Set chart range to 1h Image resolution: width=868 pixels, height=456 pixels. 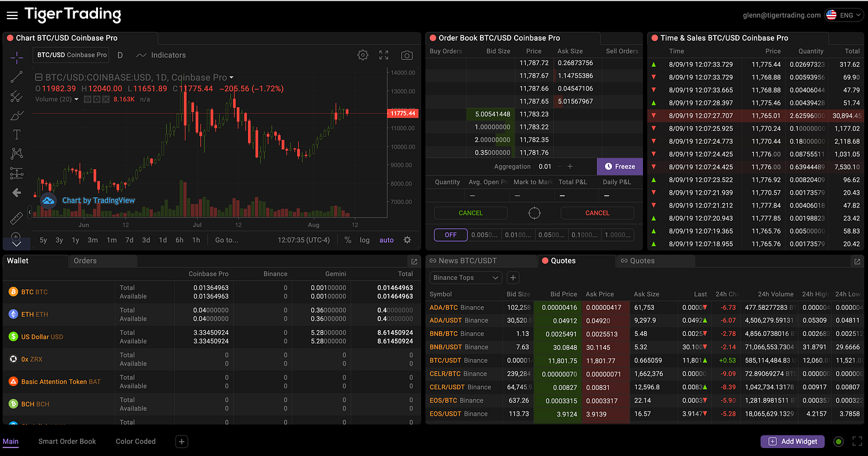196,240
